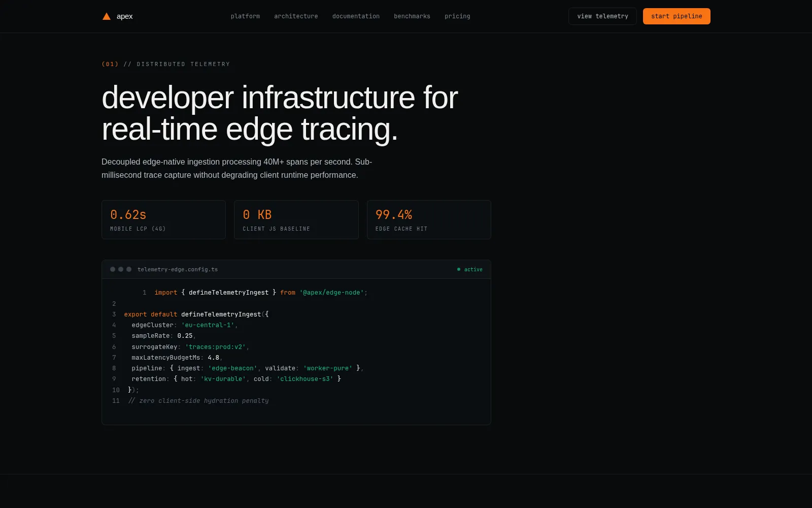Click the main hero headline
This screenshot has width=812, height=508.
[x=280, y=113]
